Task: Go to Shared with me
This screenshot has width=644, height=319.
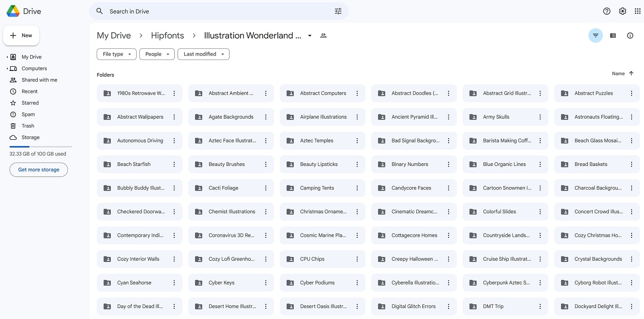Action: tap(39, 80)
